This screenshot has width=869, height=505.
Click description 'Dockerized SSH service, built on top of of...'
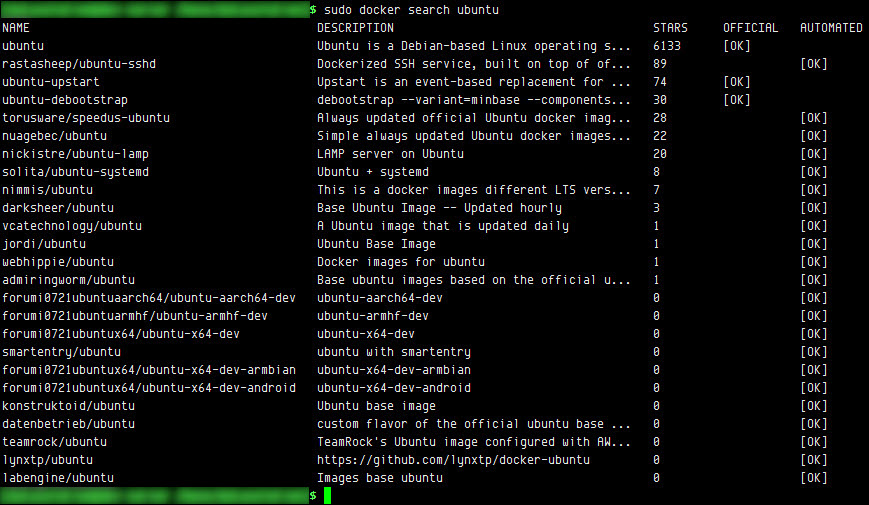point(474,64)
